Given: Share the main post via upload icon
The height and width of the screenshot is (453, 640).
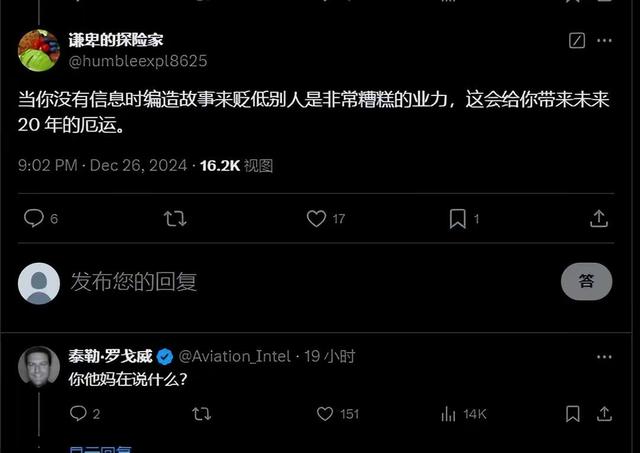Looking at the screenshot, I should coord(599,219).
